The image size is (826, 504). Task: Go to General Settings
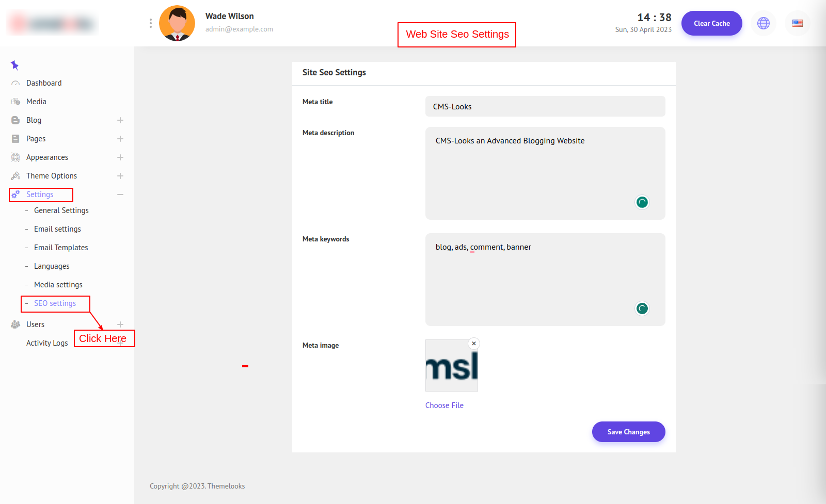[x=61, y=210]
